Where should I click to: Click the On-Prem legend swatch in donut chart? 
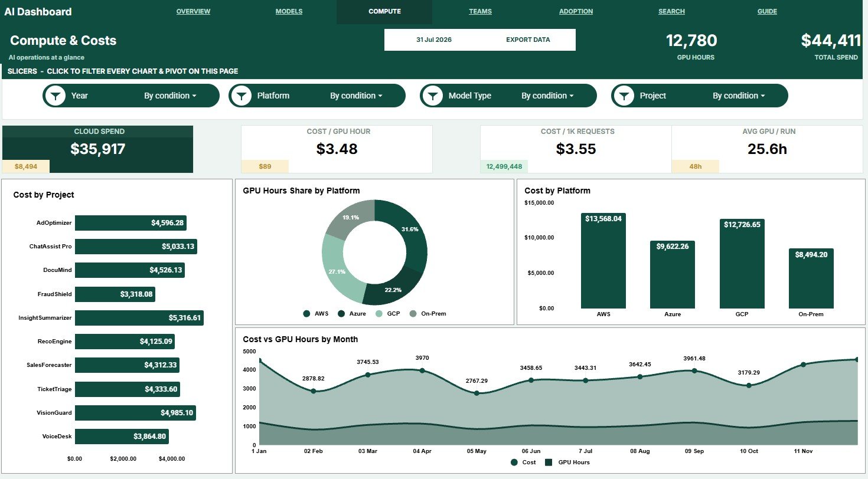413,314
